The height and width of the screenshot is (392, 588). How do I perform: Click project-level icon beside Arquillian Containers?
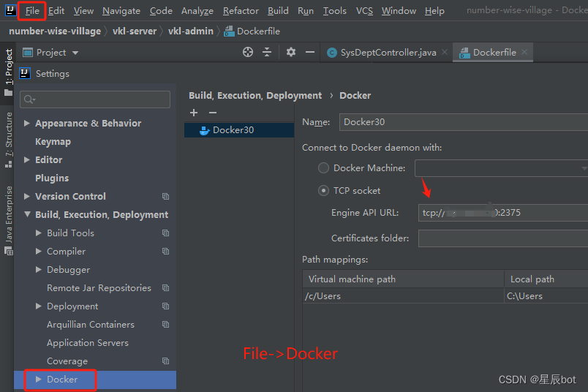165,325
